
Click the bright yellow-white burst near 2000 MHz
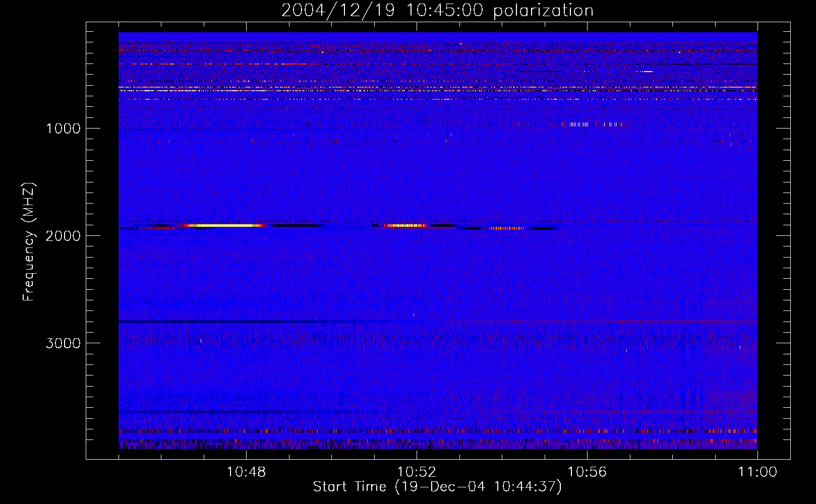[224, 225]
